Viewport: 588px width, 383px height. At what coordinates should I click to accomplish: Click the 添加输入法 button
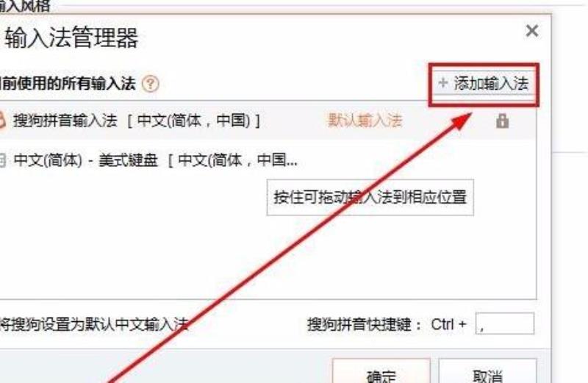(x=484, y=83)
